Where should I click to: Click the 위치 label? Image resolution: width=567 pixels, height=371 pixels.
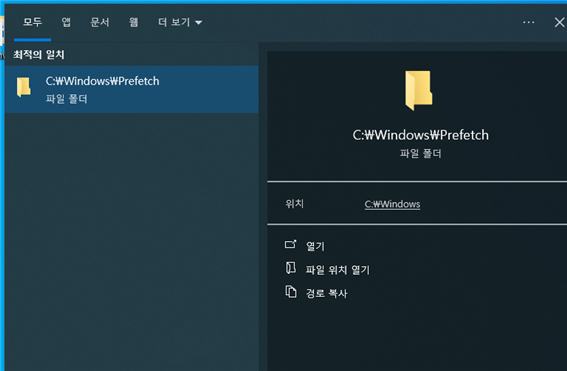tap(294, 204)
